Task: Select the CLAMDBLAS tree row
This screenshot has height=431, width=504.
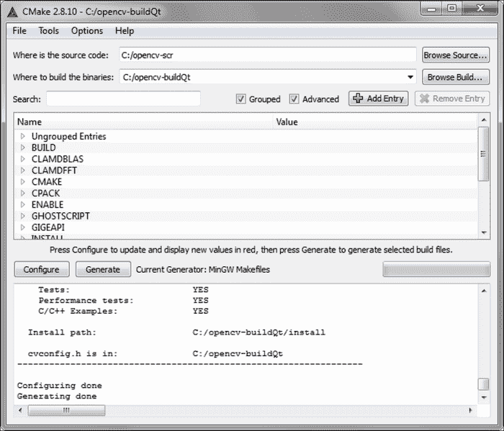Action: click(246, 159)
